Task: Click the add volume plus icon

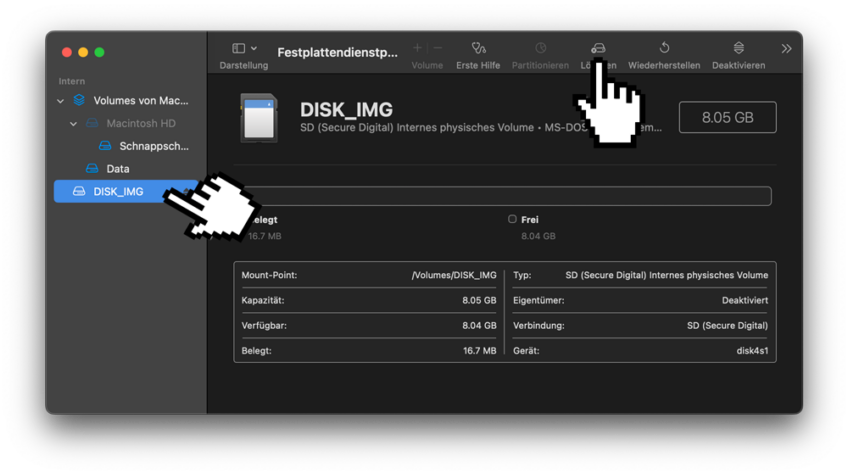Action: [417, 48]
